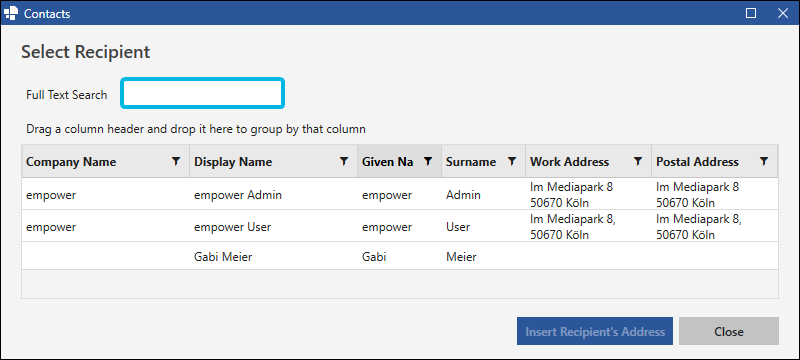Click Work Address cell in User row
Image resolution: width=800 pixels, height=360 pixels.
(x=588, y=226)
